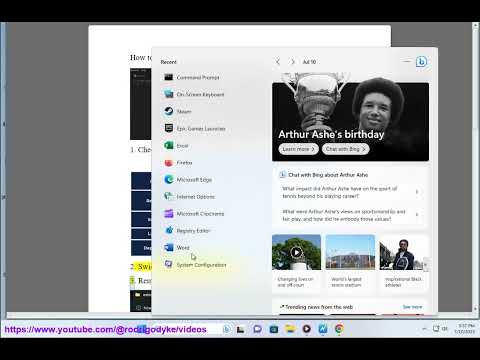The width and height of the screenshot is (480, 360).
Task: Click the Bing chat icon in the search panel's top-right corner
Action: pyautogui.click(x=421, y=62)
